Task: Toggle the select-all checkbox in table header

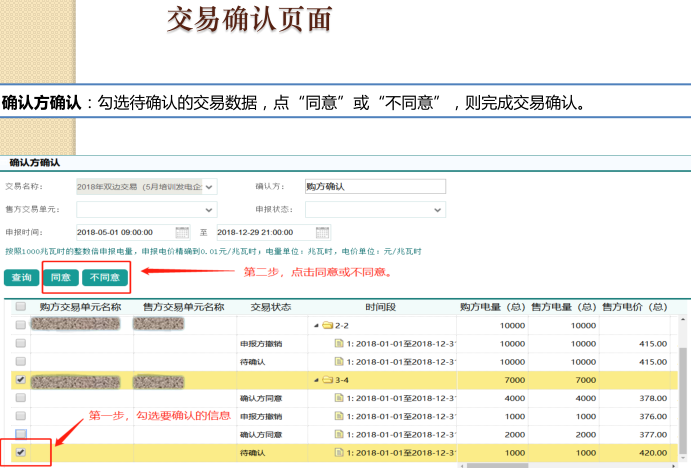Action: click(x=20, y=307)
